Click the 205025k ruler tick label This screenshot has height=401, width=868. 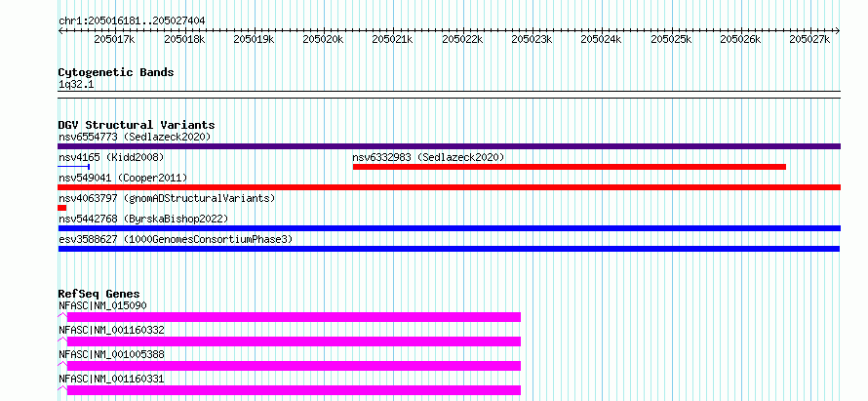(x=671, y=39)
